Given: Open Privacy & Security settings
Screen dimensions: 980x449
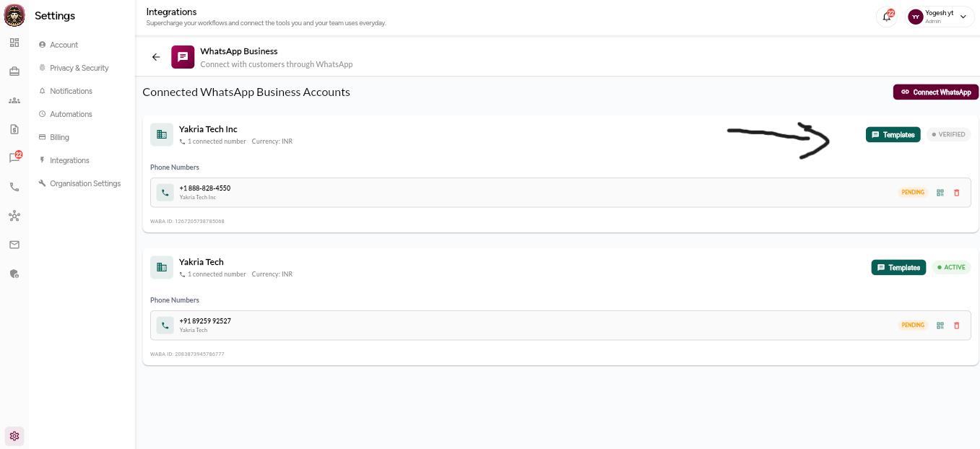Looking at the screenshot, I should pyautogui.click(x=79, y=68).
